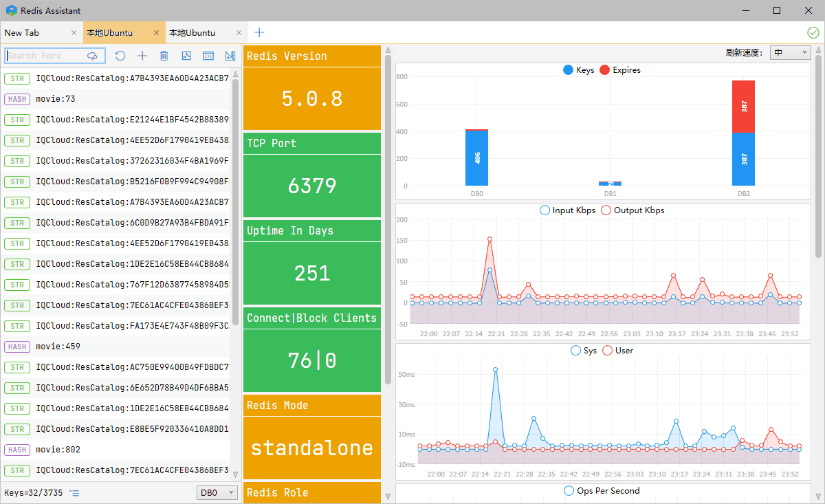825x504 pixels.
Task: Switch to the highlighted 本地Ubuntu tab
Action: [124, 32]
